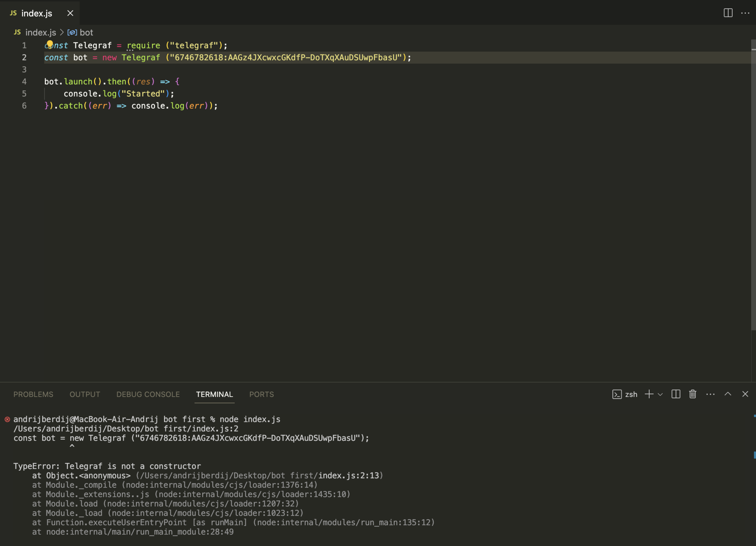Open editor More Actions ellipsis menu
The width and height of the screenshot is (756, 546).
(x=745, y=13)
